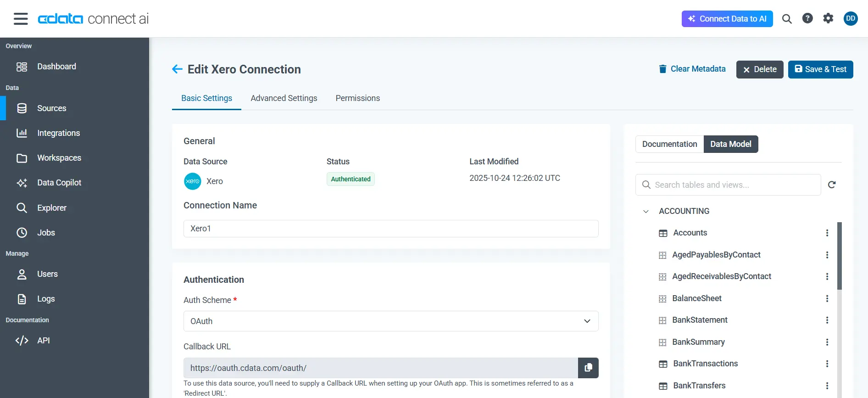Open Data Copilot from the sidebar
This screenshot has width=868, height=398.
click(59, 183)
